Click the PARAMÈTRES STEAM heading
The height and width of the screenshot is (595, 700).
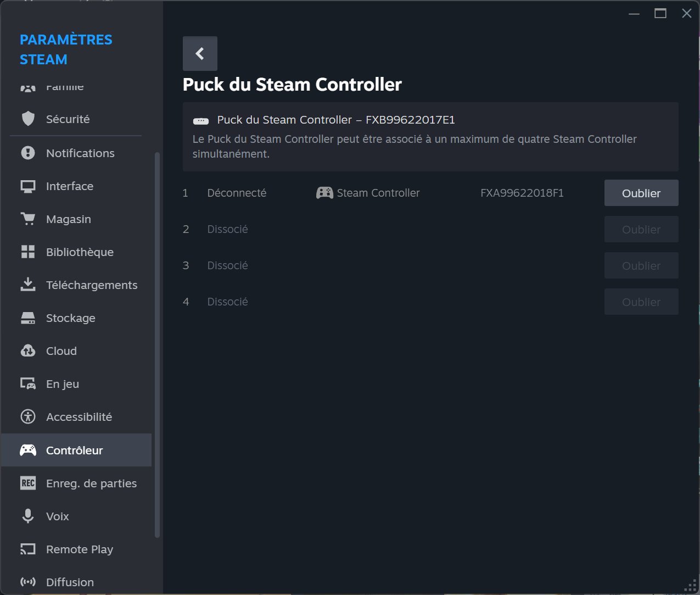coord(66,49)
